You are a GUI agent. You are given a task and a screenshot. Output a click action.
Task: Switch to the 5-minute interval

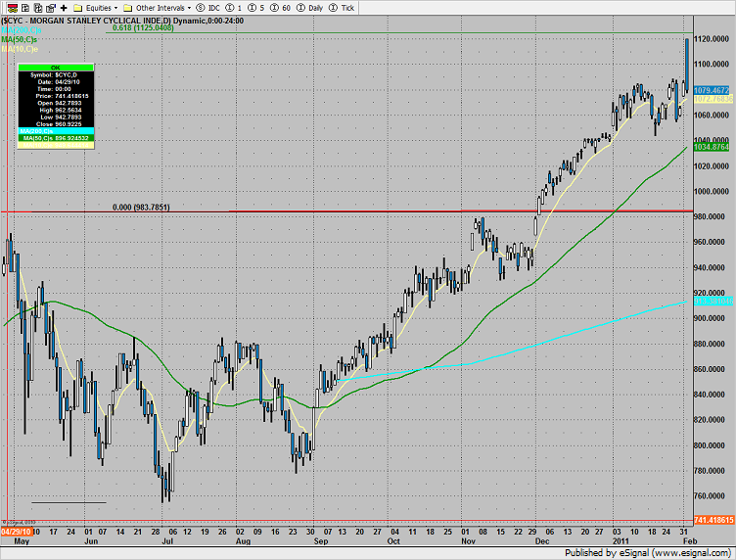point(255,8)
